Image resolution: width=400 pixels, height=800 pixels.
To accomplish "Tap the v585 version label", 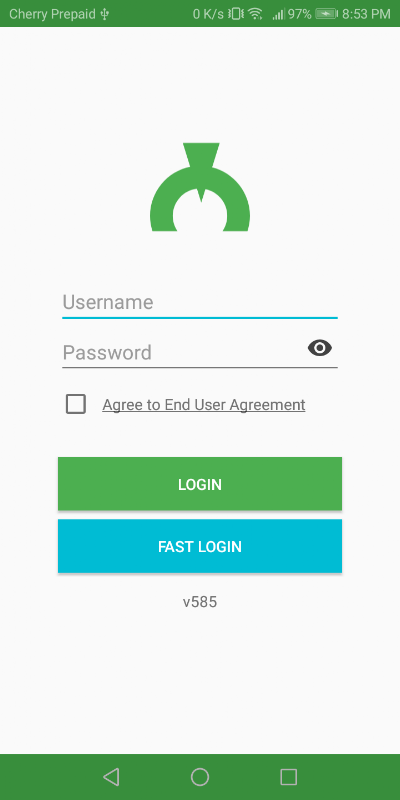I will pos(200,602).
